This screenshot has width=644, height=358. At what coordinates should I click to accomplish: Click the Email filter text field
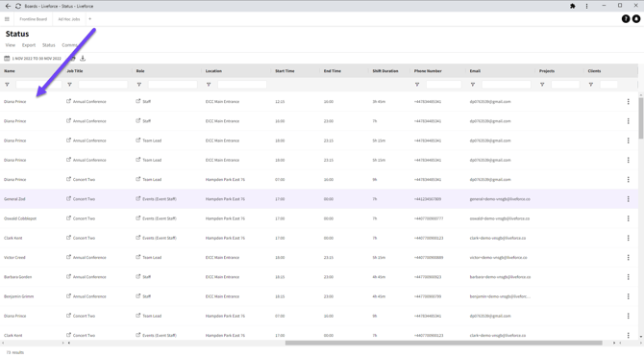point(506,85)
